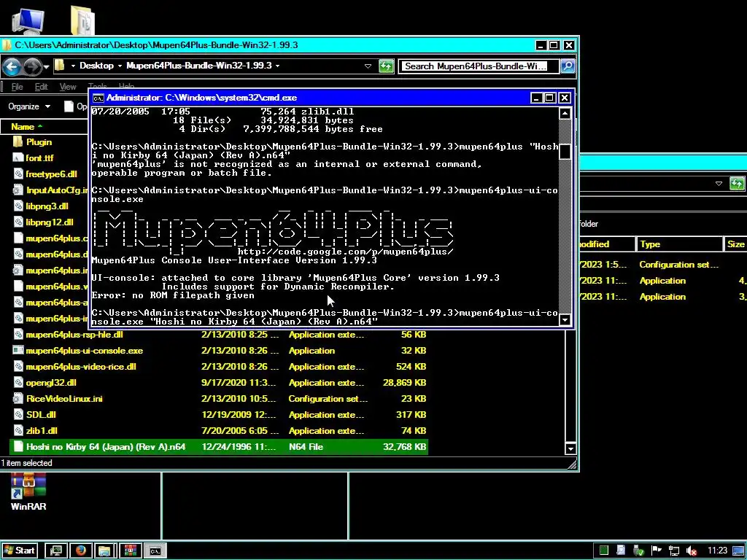Click the cmd.exe window title icon

(x=98, y=98)
